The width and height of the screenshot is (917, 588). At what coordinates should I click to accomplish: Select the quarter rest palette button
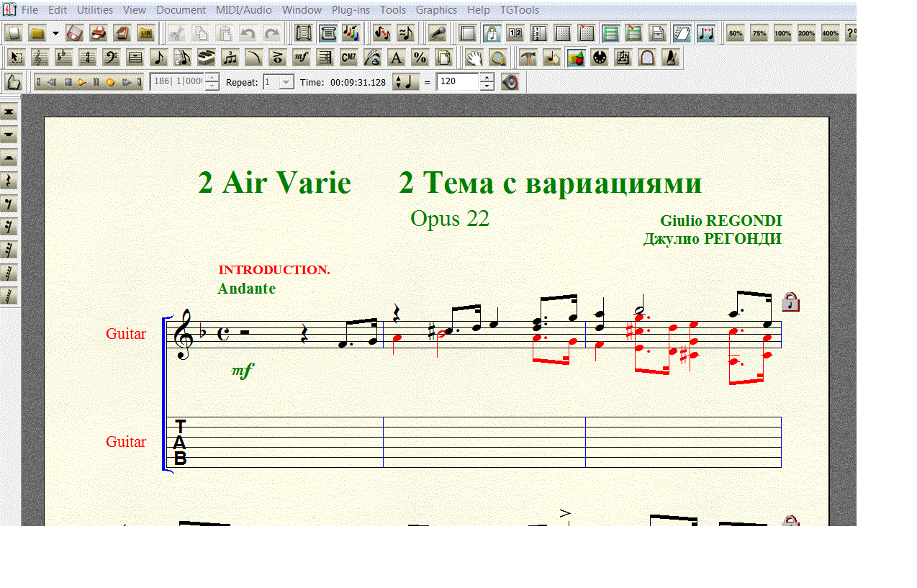(x=10, y=181)
